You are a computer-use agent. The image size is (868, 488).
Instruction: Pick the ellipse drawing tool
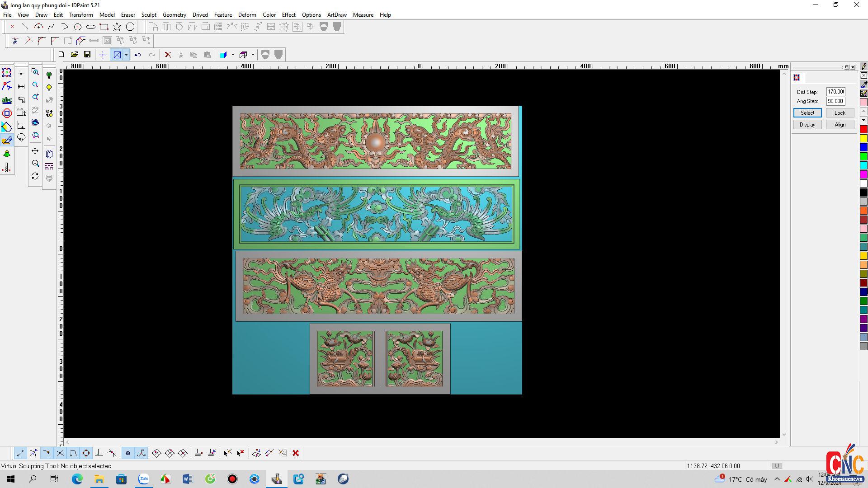[x=91, y=27]
